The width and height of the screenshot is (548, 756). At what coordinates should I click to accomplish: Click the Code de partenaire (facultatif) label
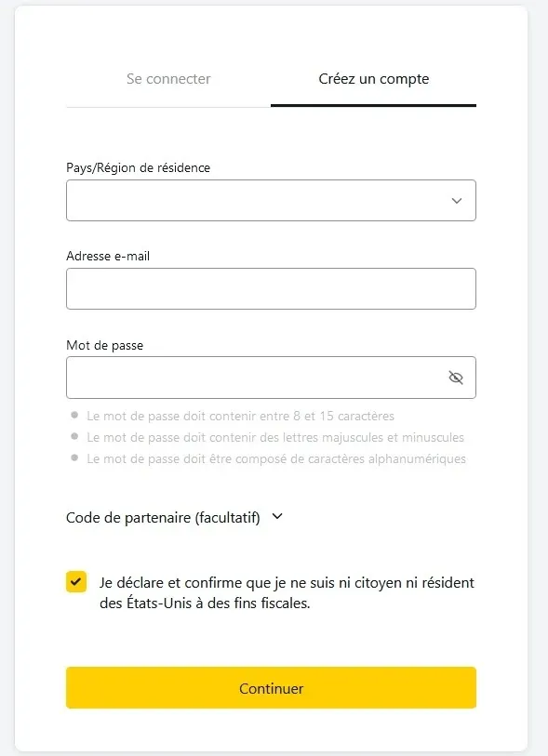point(165,517)
